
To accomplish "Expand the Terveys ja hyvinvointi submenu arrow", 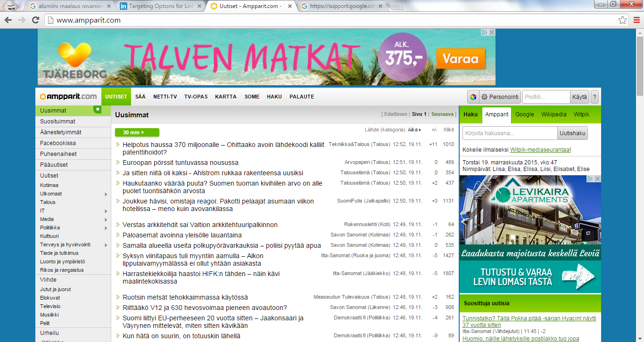I will tap(106, 244).
